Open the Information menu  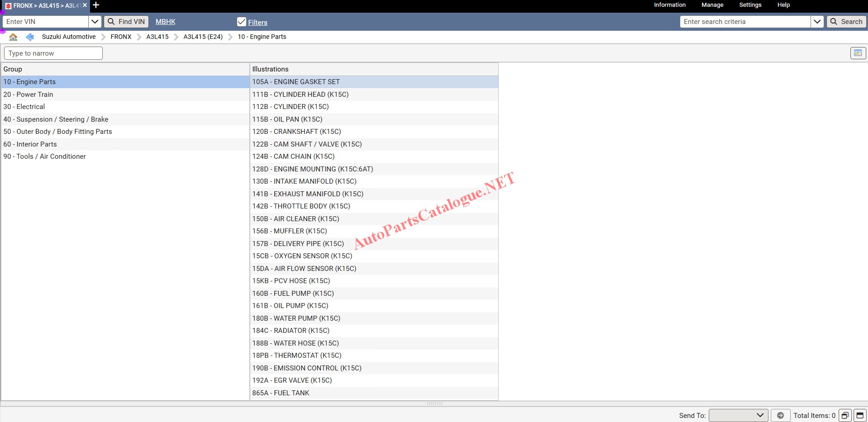pyautogui.click(x=669, y=5)
